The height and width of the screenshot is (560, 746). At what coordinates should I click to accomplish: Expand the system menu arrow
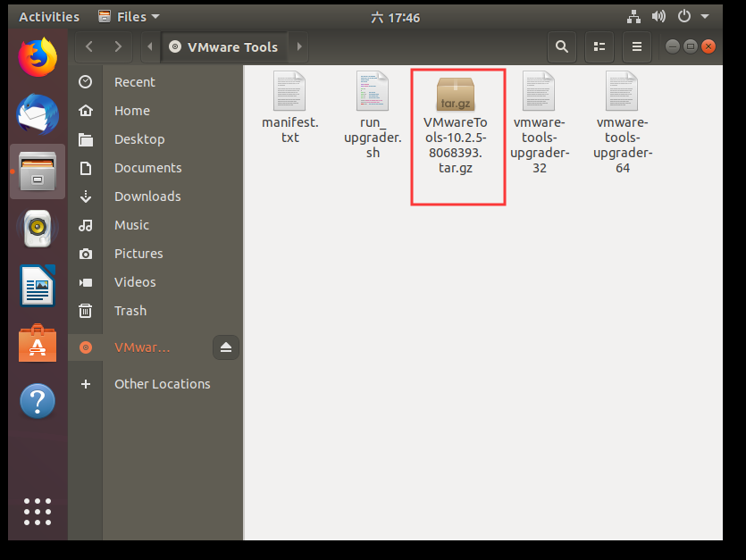pyautogui.click(x=705, y=17)
